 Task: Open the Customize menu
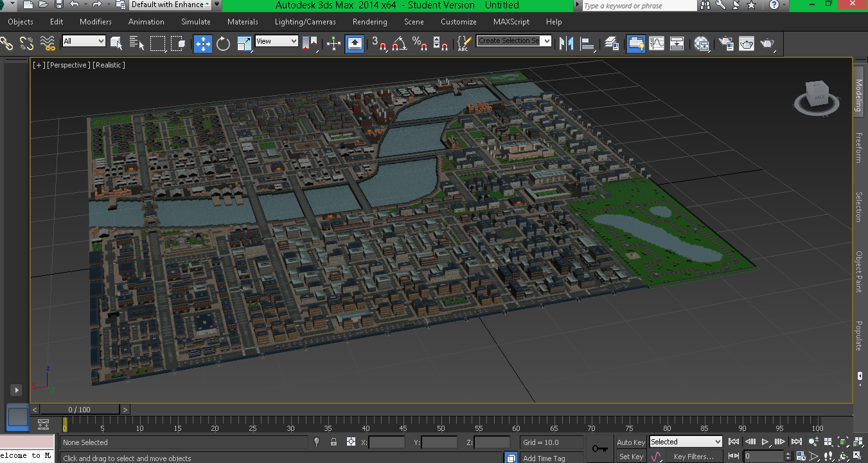(459, 21)
